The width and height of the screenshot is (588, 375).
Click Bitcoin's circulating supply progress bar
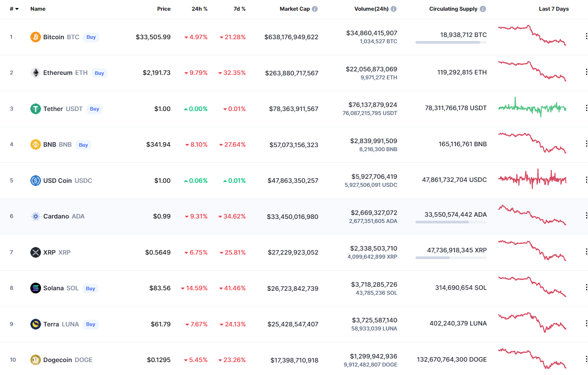click(x=451, y=42)
